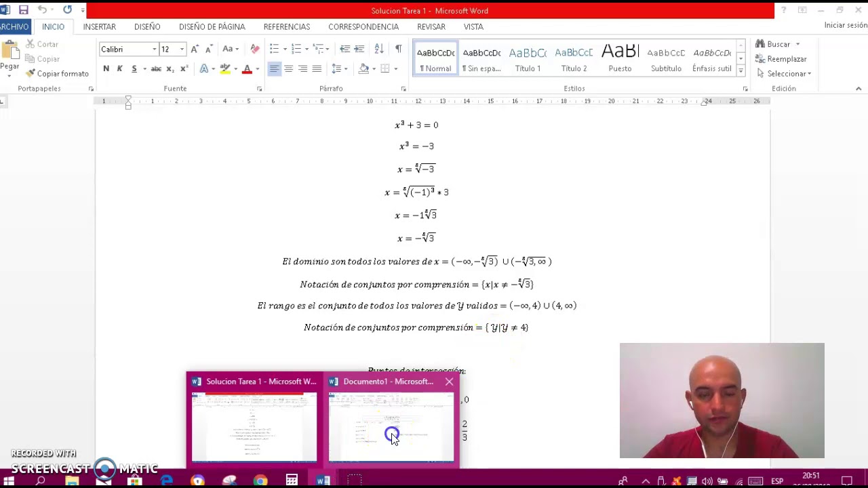Toggle italic formatting (K)
Image resolution: width=868 pixels, height=488 pixels.
coord(120,68)
